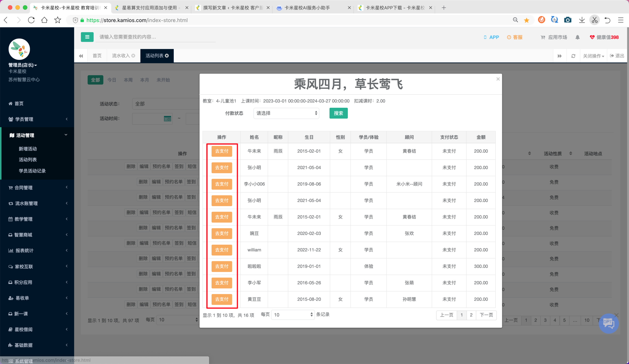Screen dimensions: 629x364
Task: Reload the page with browser refresh icon
Action: [x=31, y=20]
